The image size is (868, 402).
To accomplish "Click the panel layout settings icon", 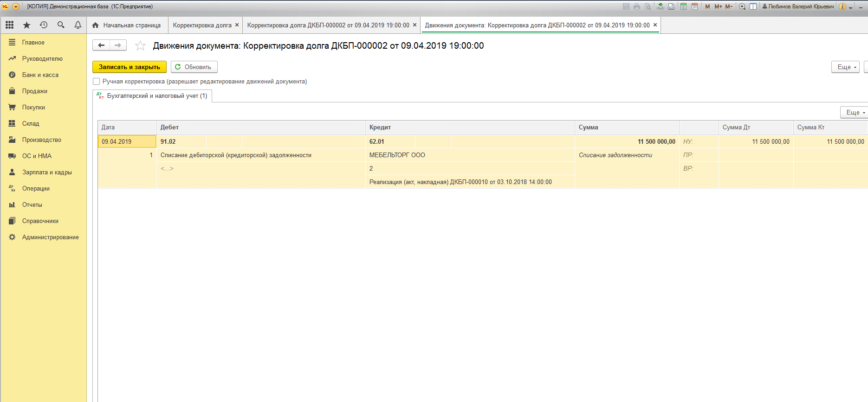I will coord(753,6).
